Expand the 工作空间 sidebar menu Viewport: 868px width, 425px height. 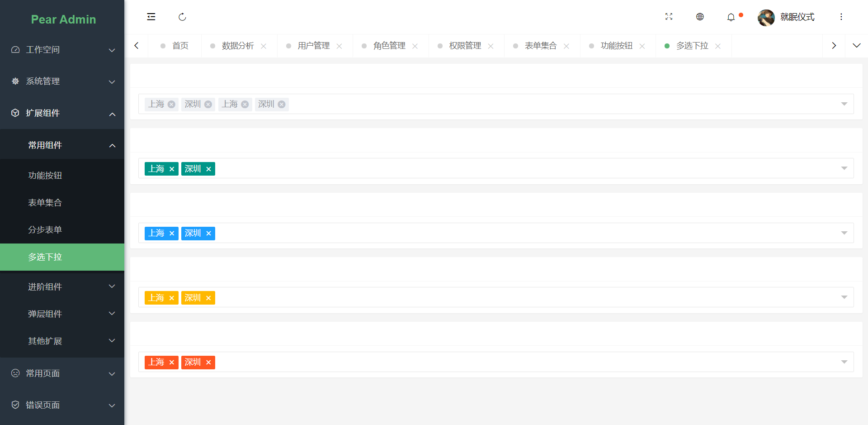[x=62, y=50]
